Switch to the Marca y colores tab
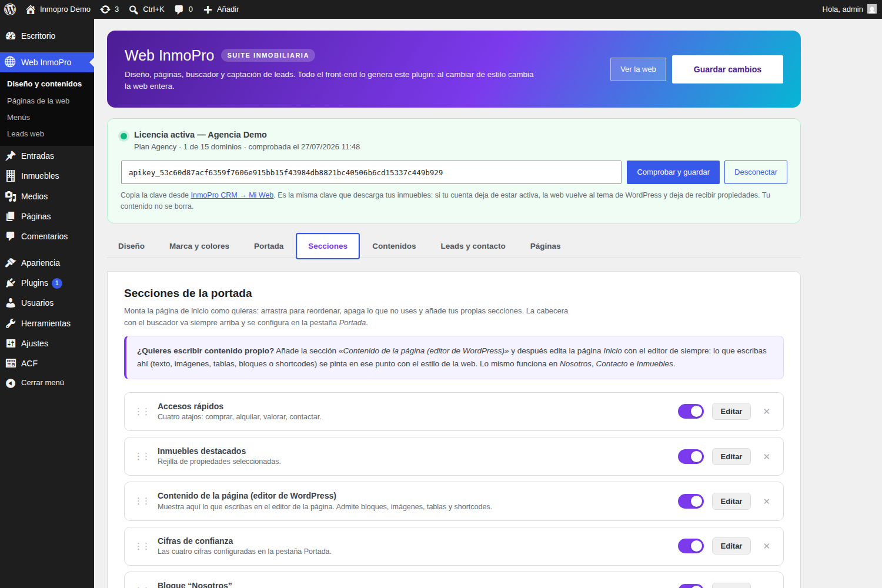882x588 pixels. coord(199,246)
